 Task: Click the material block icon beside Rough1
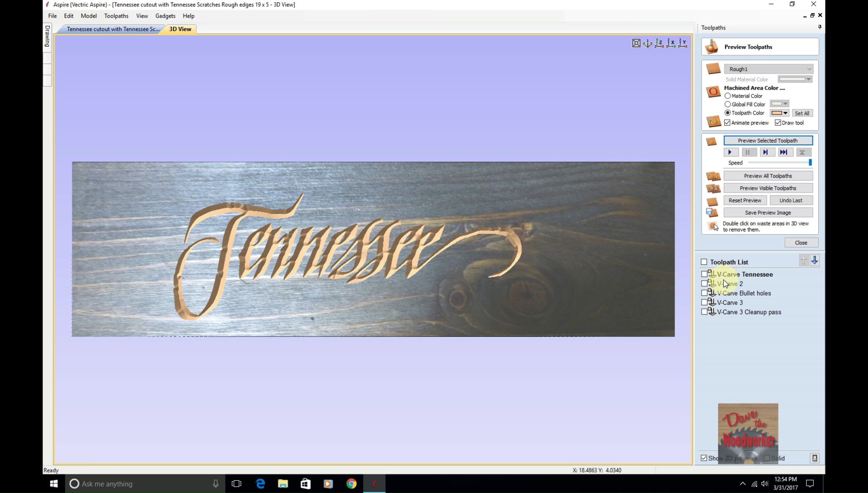pyautogui.click(x=713, y=69)
